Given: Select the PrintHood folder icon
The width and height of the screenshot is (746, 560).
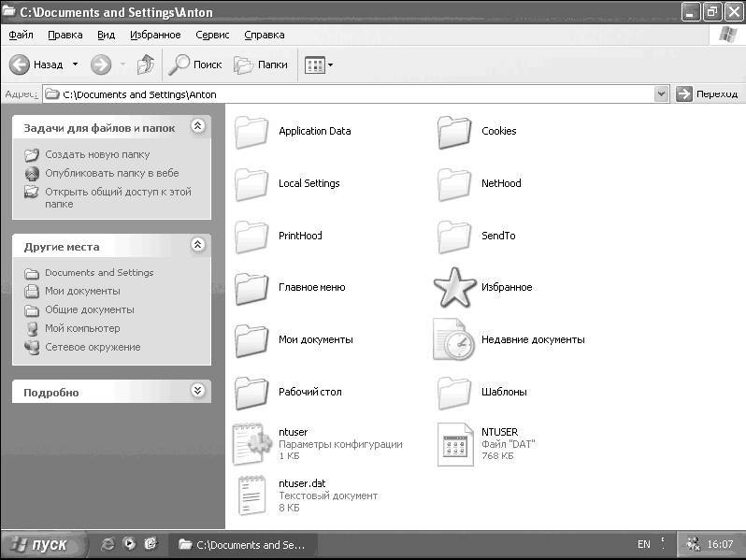Looking at the screenshot, I should [251, 237].
